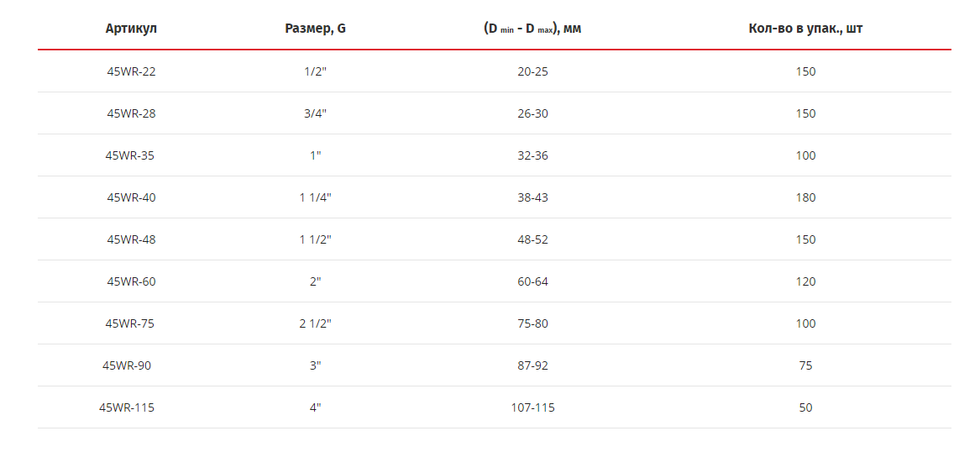Select article 45WR-60 cell
This screenshot has width=980, height=473.
coord(131,281)
